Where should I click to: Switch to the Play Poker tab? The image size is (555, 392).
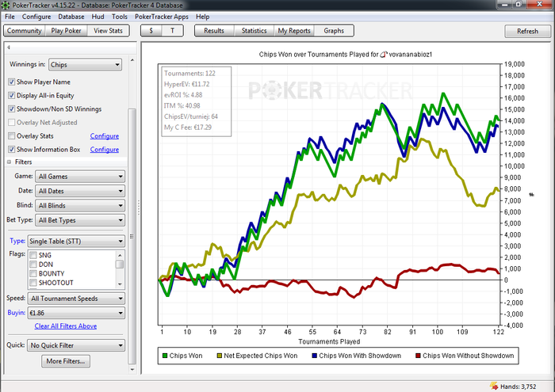(x=66, y=31)
